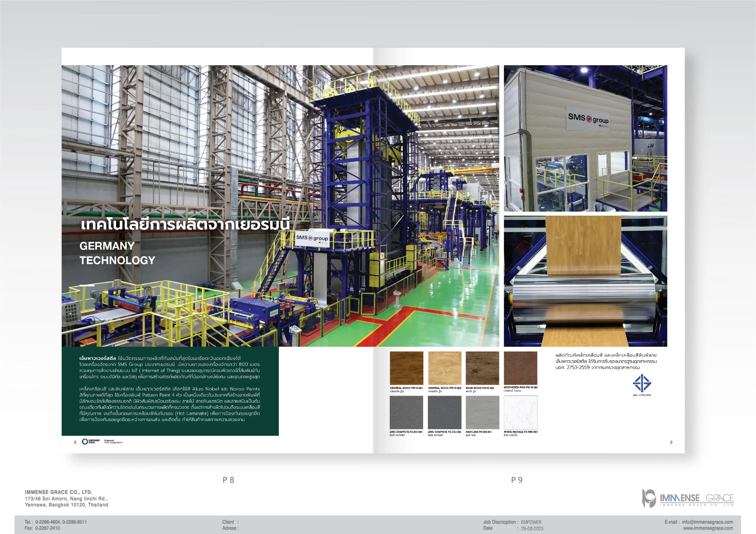Select the General Wood PW-G-002 swatch
This screenshot has width=756, height=534.
pos(444,368)
